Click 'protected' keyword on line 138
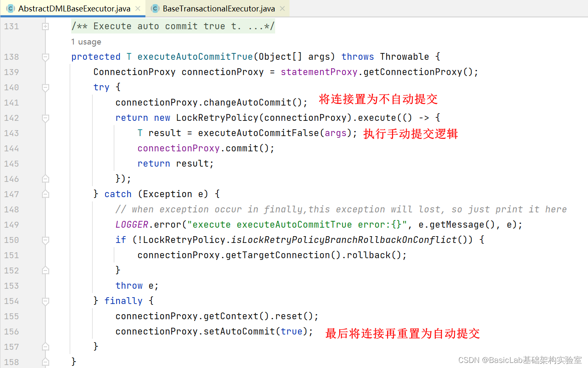Viewport: 588px width, 368px height. (x=96, y=57)
